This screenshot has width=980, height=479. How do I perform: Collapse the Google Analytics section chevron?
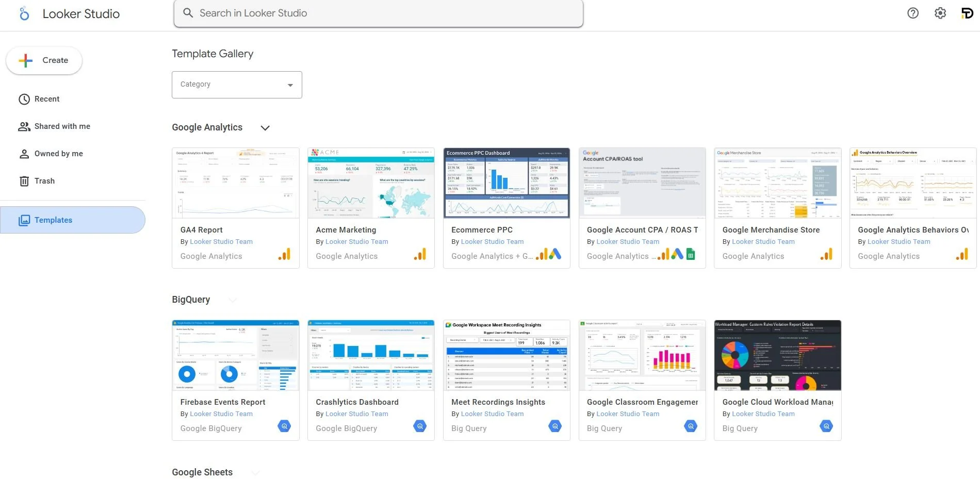(265, 128)
